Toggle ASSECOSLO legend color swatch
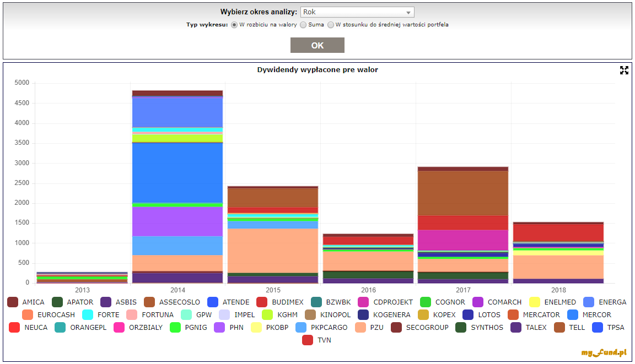 click(149, 302)
